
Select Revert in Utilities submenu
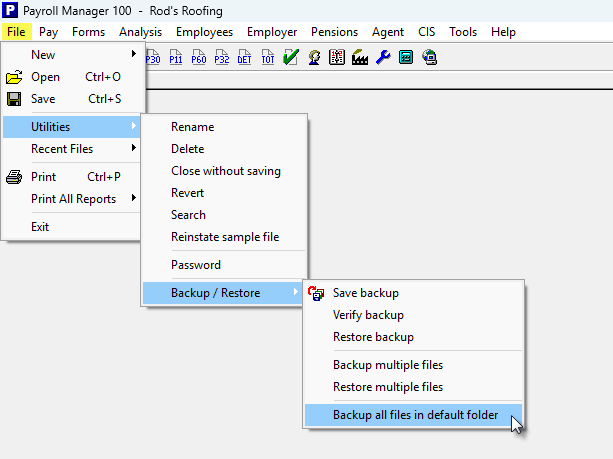(x=224, y=193)
